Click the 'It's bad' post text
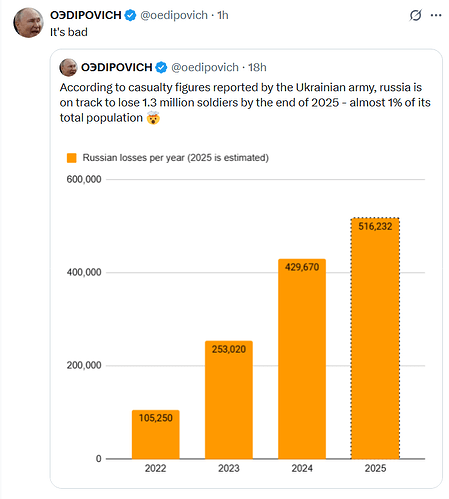449x499 pixels. pyautogui.click(x=69, y=32)
